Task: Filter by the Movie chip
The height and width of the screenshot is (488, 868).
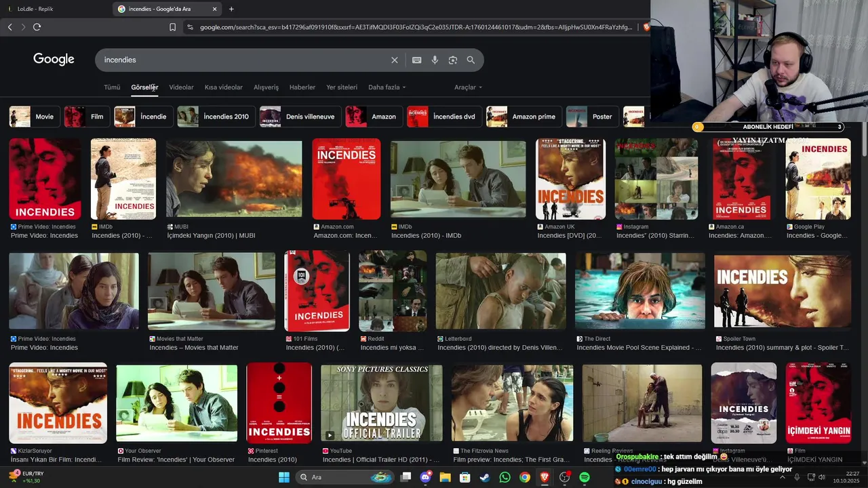Action: pyautogui.click(x=35, y=117)
